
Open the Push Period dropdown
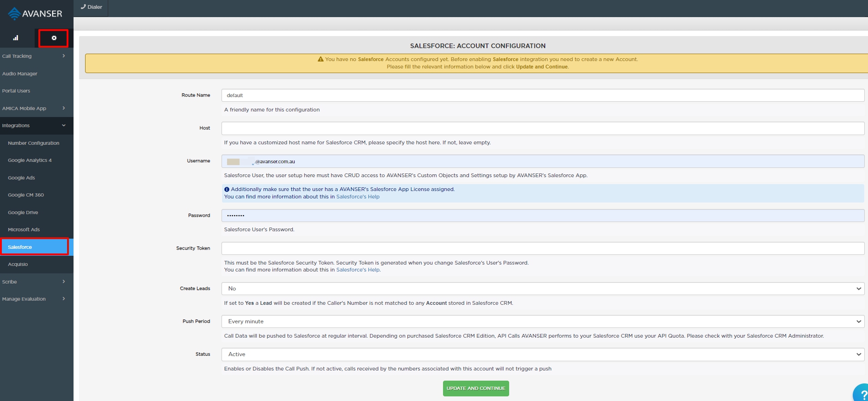tap(543, 321)
